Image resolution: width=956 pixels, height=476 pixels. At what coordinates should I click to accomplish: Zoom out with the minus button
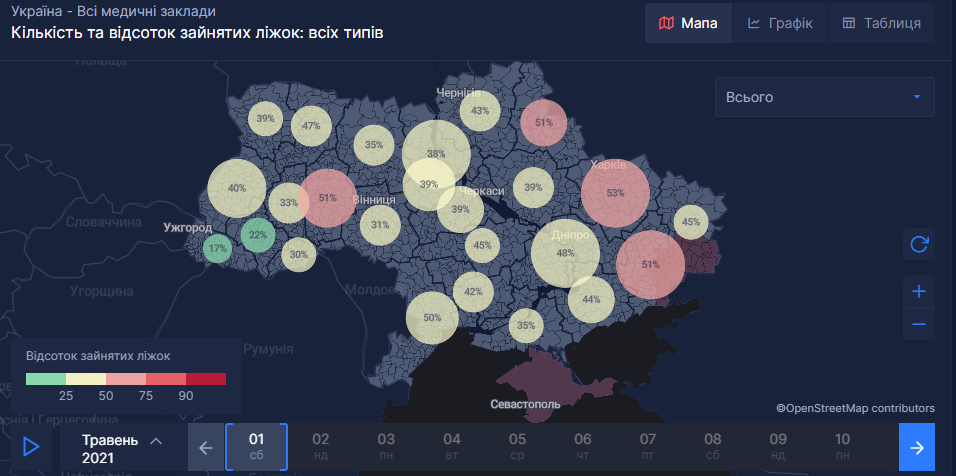(x=919, y=324)
